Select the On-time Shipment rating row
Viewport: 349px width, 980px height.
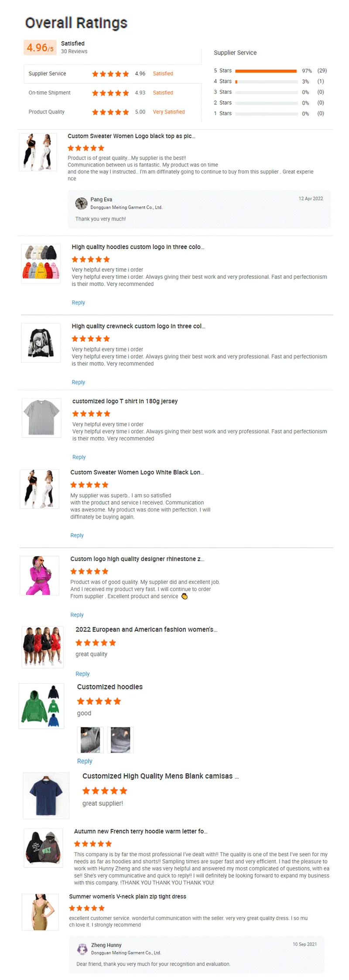[x=112, y=93]
